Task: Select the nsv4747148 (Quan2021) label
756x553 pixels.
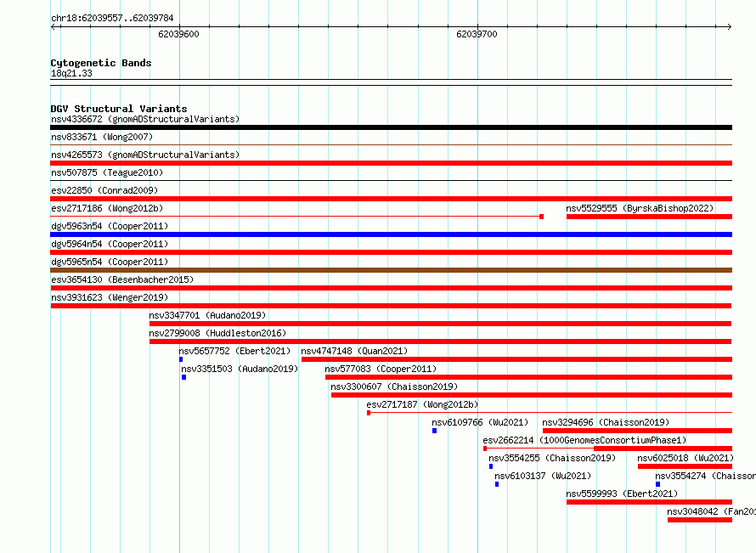Action: [354, 351]
